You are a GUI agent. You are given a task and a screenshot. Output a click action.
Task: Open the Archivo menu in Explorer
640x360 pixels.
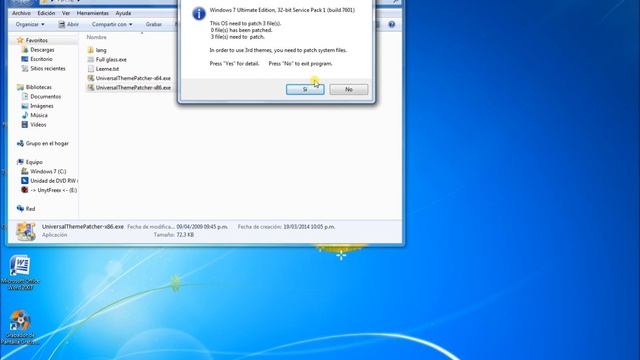[21, 13]
